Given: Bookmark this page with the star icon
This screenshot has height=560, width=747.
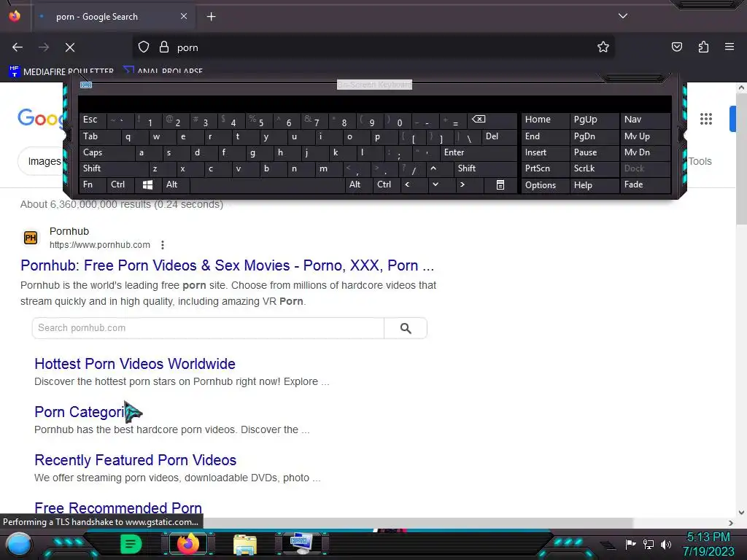Looking at the screenshot, I should pyautogui.click(x=603, y=47).
